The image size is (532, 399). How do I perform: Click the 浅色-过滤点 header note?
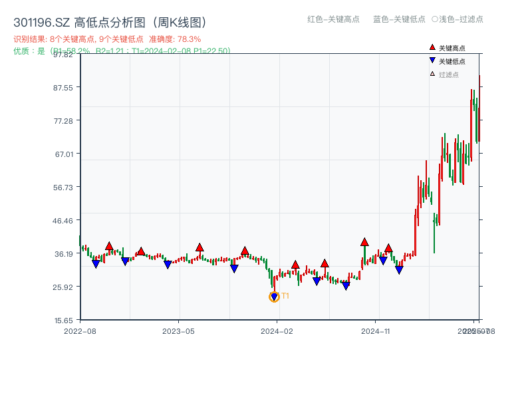pyautogui.click(x=458, y=19)
